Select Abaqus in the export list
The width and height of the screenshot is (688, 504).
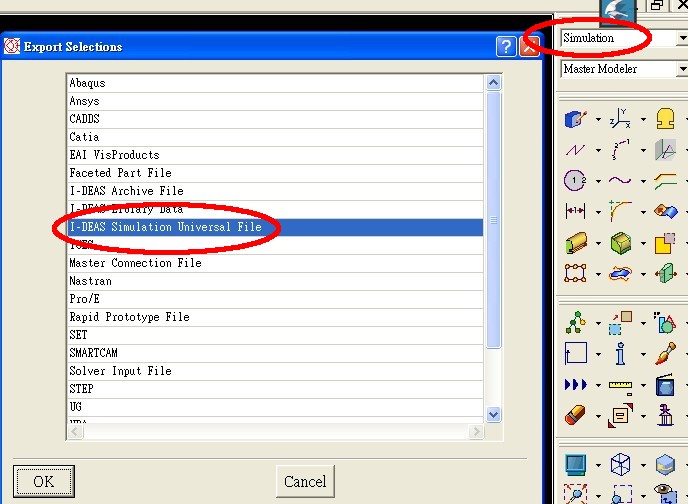pos(275,83)
